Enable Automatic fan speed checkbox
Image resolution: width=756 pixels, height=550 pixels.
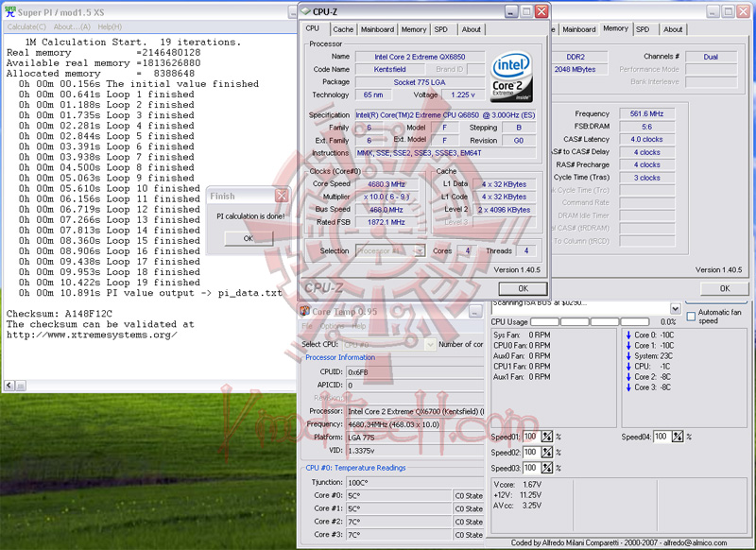coord(691,317)
